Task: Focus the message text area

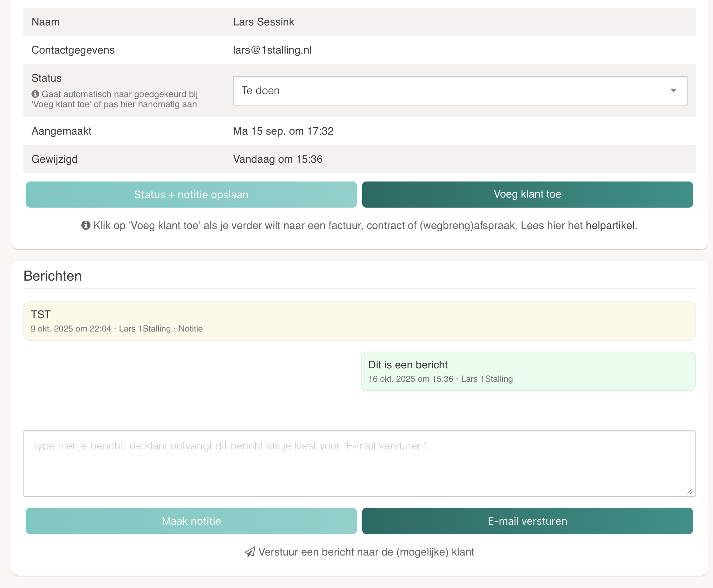Action: tap(359, 463)
